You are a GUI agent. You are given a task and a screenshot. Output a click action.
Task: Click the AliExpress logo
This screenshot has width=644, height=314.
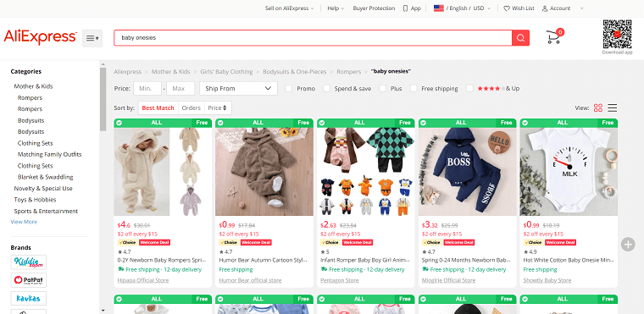(x=40, y=37)
